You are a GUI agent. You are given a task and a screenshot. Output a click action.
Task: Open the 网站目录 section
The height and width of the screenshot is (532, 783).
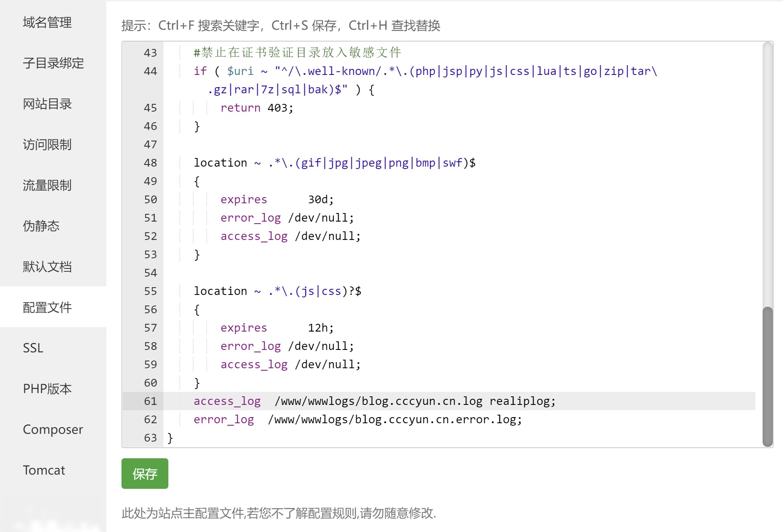click(x=48, y=104)
